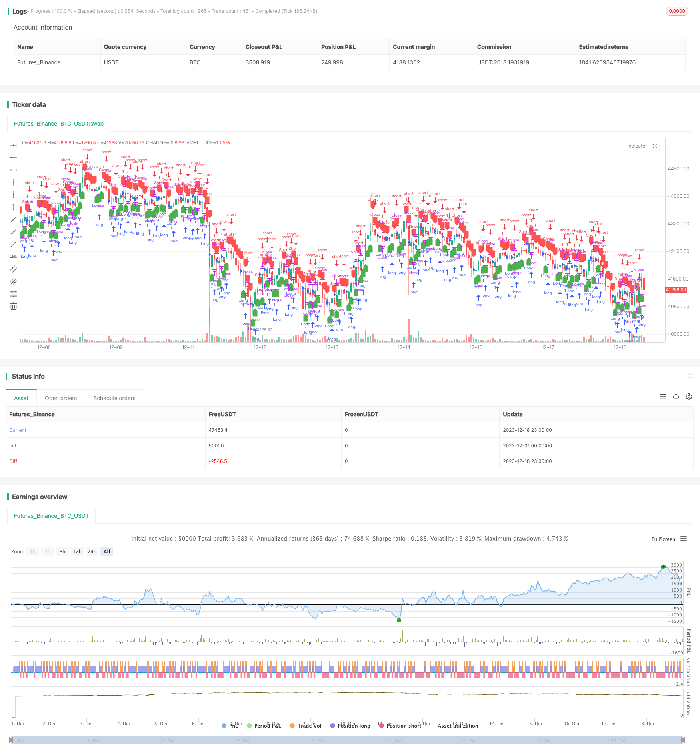Switch to the Schedule orders tab

[114, 398]
